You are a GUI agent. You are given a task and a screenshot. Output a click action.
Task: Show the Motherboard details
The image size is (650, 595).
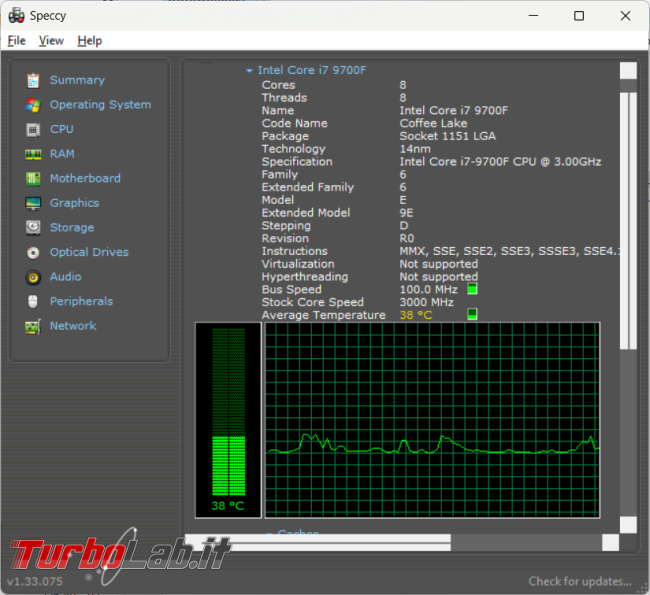pos(85,178)
